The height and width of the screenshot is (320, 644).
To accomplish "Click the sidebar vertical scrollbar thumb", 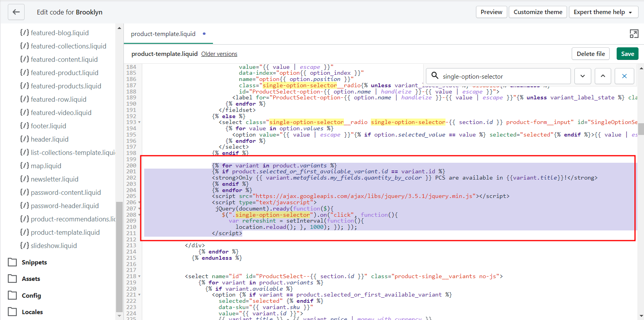I will click(119, 256).
